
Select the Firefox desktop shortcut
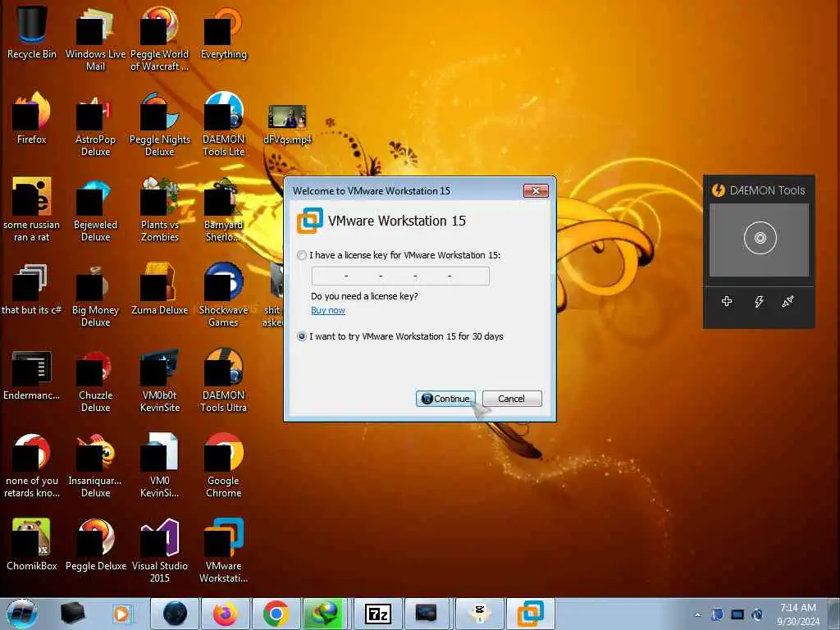[32, 118]
